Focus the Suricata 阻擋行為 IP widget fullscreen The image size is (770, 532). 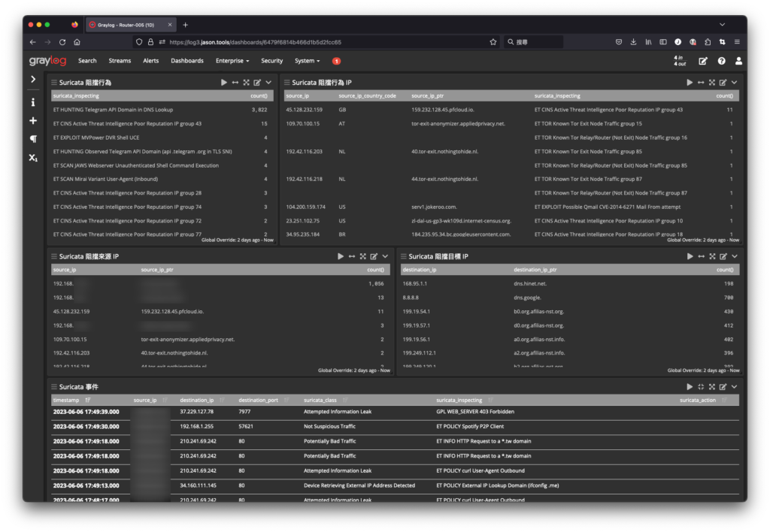[x=712, y=83]
